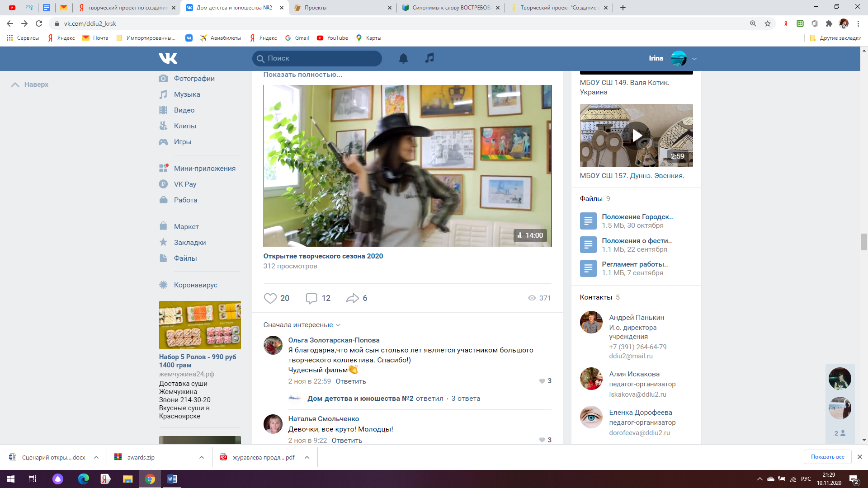Viewport: 868px width, 488px height.
Task: Click the VK logo home icon
Action: (168, 58)
